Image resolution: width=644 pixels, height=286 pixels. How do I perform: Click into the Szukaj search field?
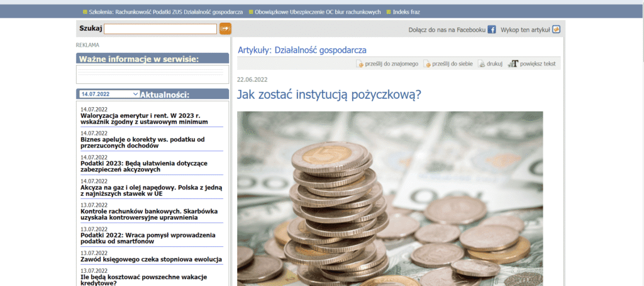click(x=160, y=29)
